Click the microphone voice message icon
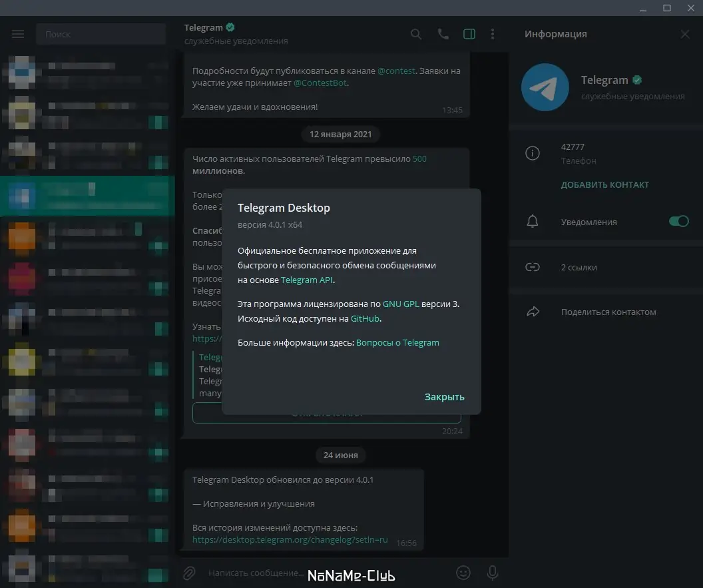This screenshot has height=588, width=703. coord(492,573)
